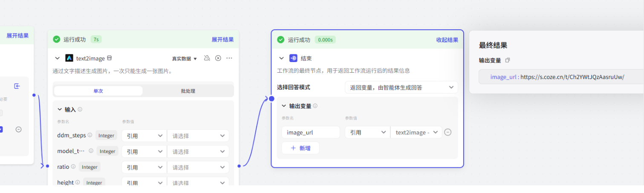Collapse the 输入 section chevron
Viewport: 644px width, 193px height.
[60, 109]
